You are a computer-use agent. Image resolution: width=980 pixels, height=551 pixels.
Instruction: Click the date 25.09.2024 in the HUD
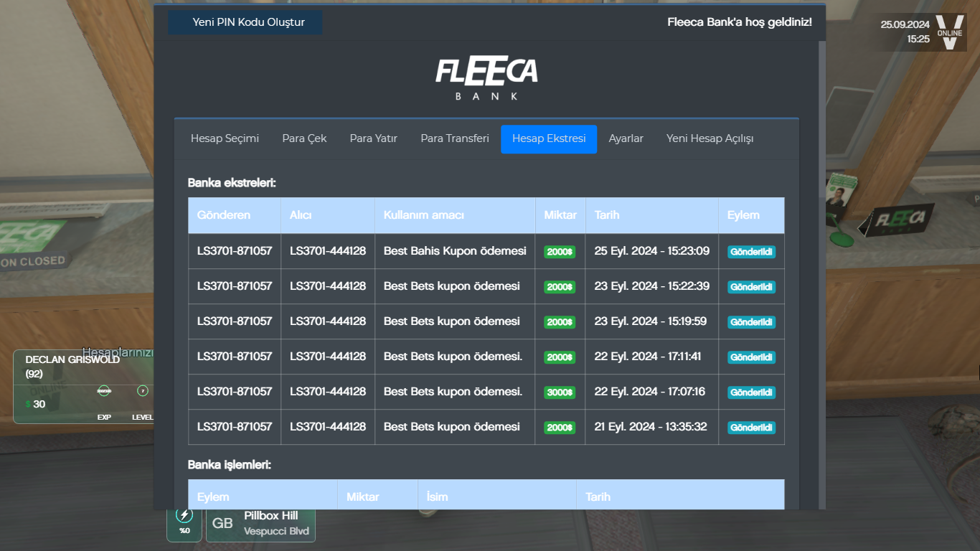pyautogui.click(x=905, y=24)
